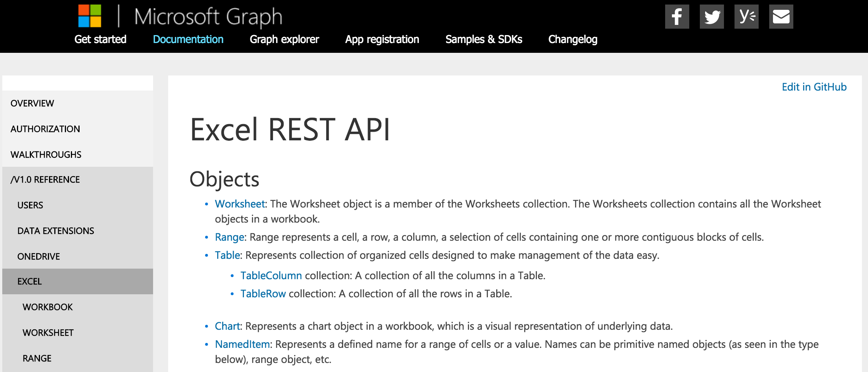The image size is (868, 372).
Task: Open the Get started nav item
Action: 100,39
